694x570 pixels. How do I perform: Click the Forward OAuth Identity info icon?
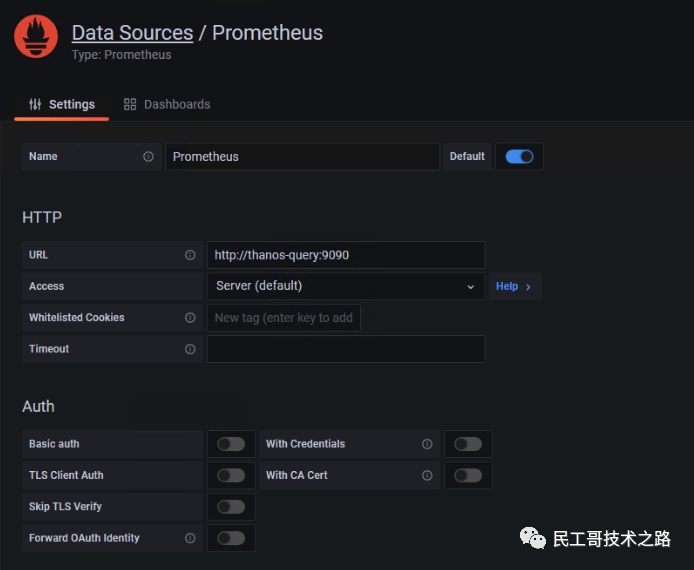(190, 538)
